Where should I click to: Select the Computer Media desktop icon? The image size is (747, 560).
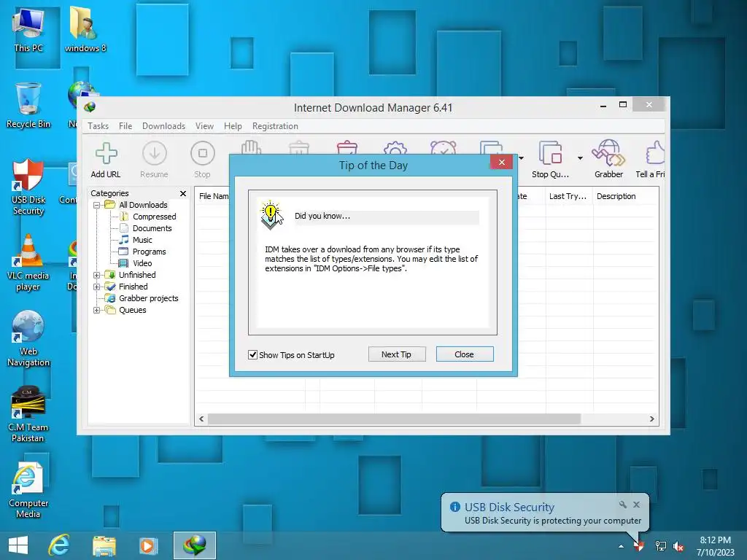click(x=28, y=491)
